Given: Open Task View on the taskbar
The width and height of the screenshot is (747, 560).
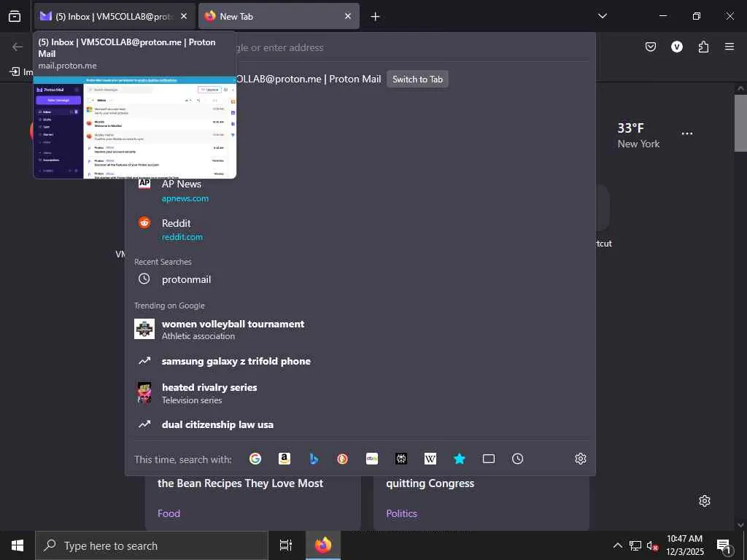Looking at the screenshot, I should click(x=286, y=545).
